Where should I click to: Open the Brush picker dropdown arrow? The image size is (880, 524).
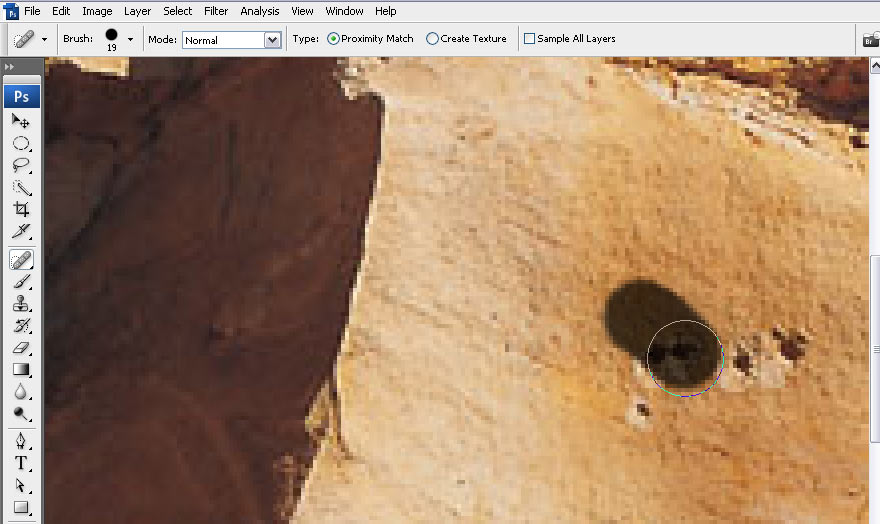pyautogui.click(x=130, y=39)
